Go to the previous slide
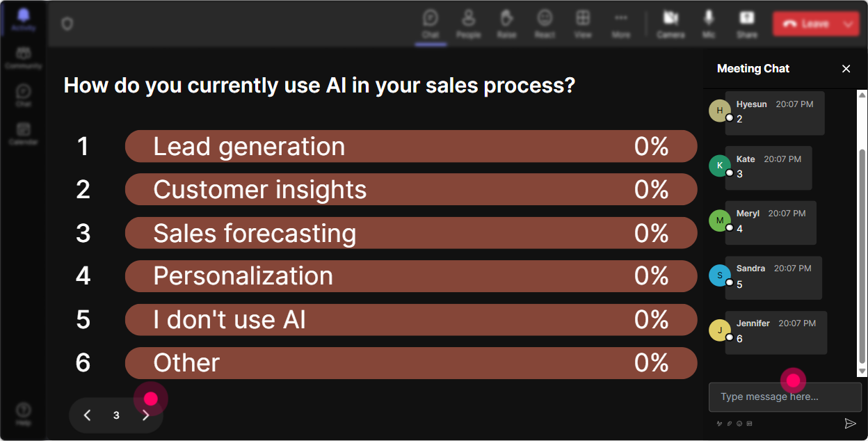This screenshot has width=868, height=441. [x=88, y=415]
